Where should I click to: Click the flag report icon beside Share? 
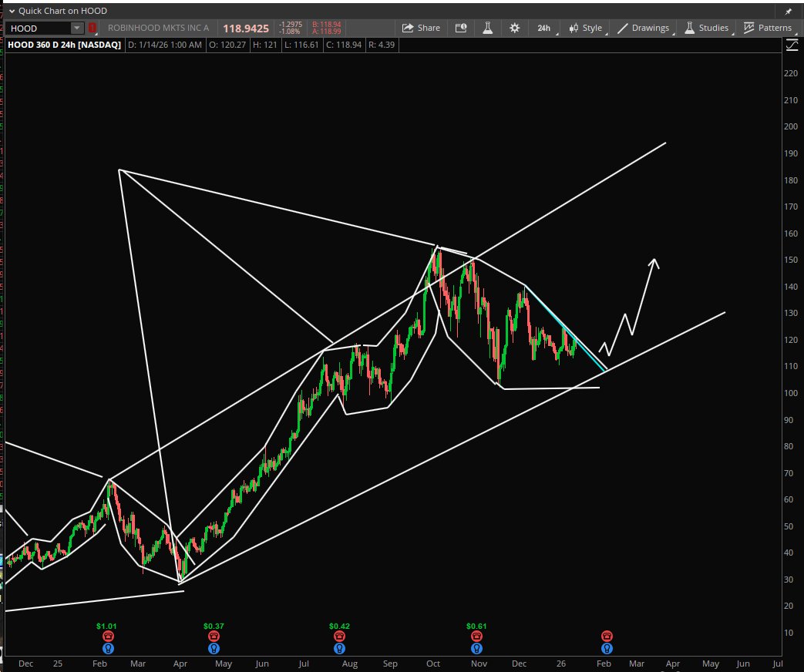tap(461, 28)
